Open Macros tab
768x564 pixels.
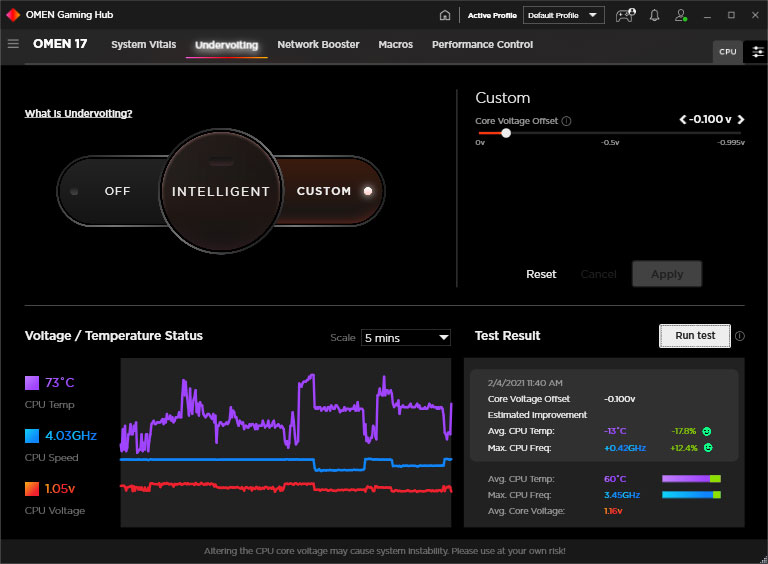(x=395, y=45)
